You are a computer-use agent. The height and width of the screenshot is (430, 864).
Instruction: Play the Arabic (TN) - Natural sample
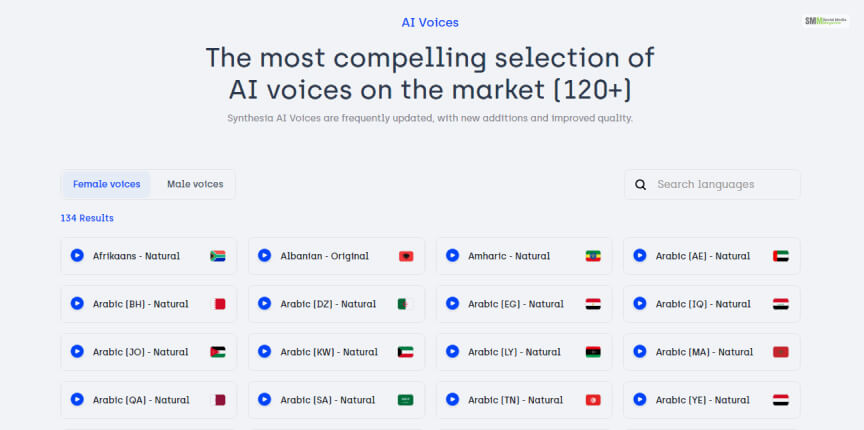(x=452, y=400)
